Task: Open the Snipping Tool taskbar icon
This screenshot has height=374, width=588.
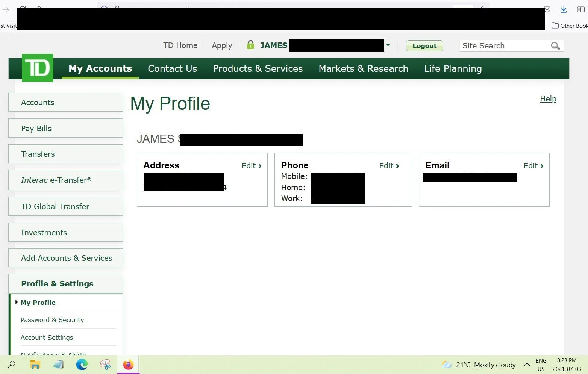Action: [105, 364]
